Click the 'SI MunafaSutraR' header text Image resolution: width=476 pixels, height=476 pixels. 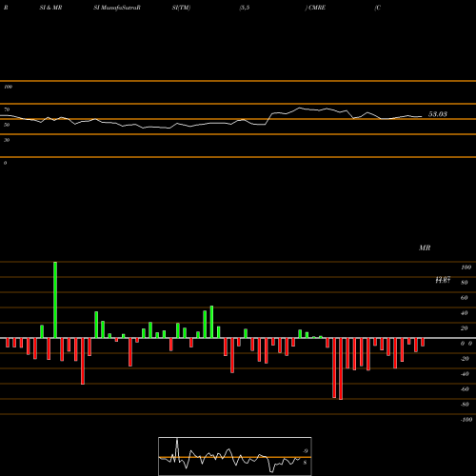point(117,8)
